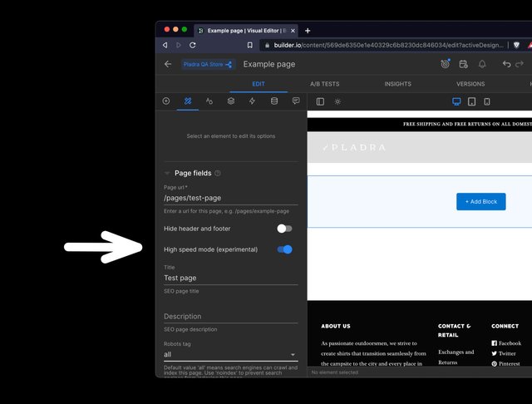Click the Page url input field
This screenshot has width=532, height=404.
(x=231, y=198)
